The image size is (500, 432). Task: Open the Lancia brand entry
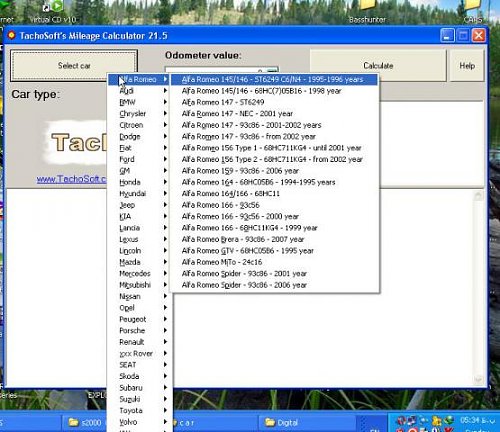[x=140, y=228]
